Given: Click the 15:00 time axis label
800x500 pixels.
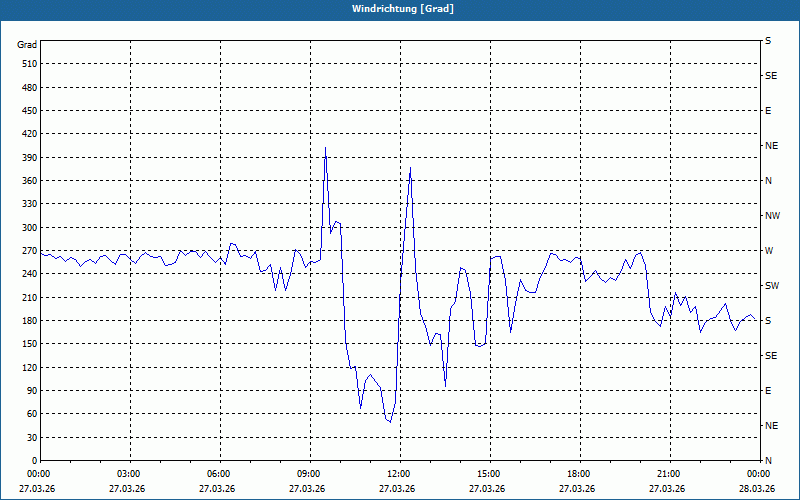Looking at the screenshot, I should (489, 474).
